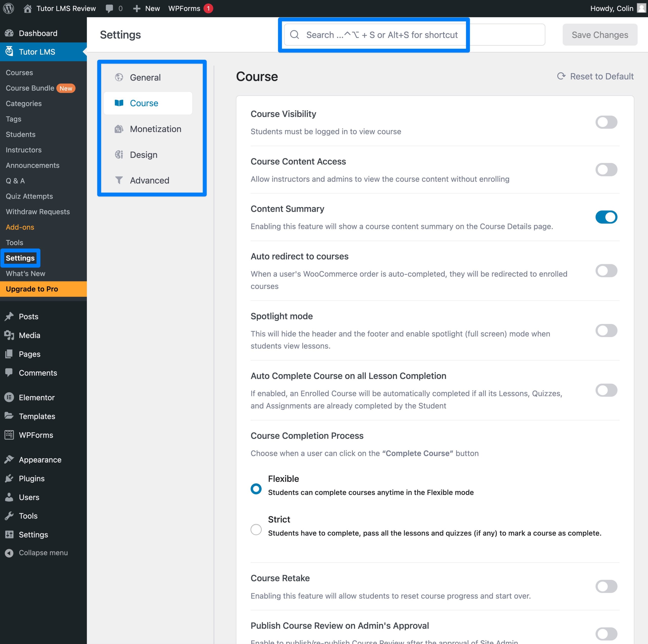
Task: Click the Comments bubble icon in sidebar
Action: (x=9, y=372)
